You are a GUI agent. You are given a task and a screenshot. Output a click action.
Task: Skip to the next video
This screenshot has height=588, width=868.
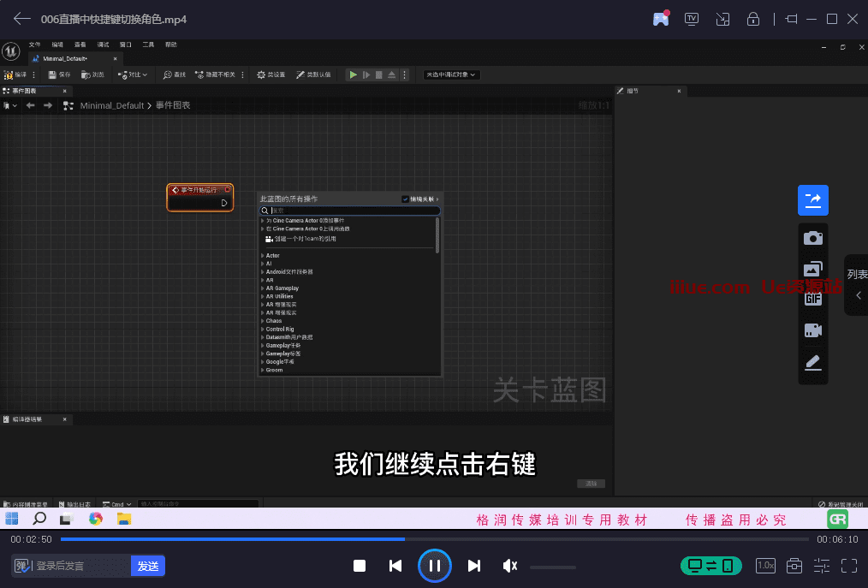474,566
